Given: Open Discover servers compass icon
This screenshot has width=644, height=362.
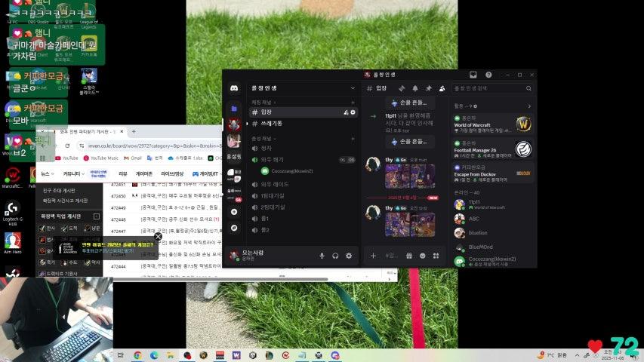Looking at the screenshot, I should tap(234, 228).
